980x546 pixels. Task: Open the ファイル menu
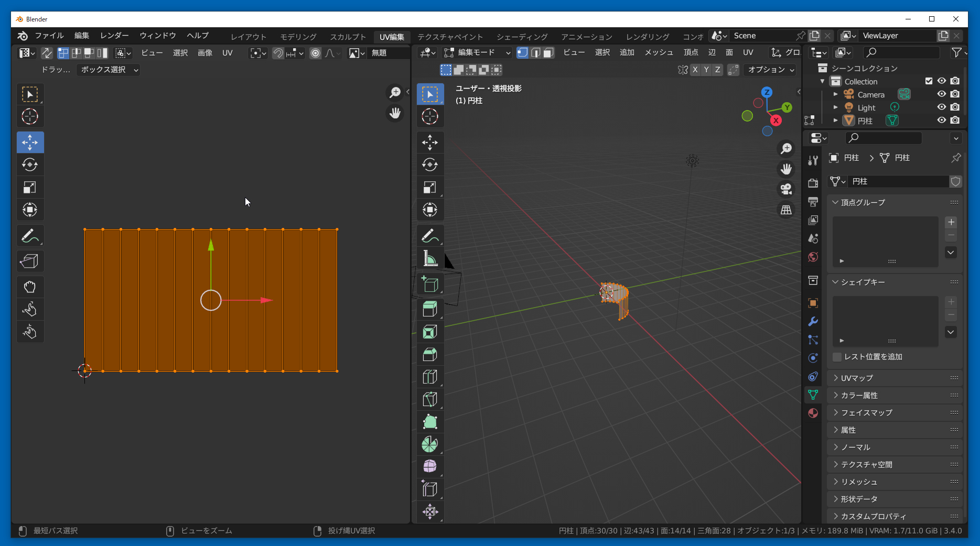point(49,36)
